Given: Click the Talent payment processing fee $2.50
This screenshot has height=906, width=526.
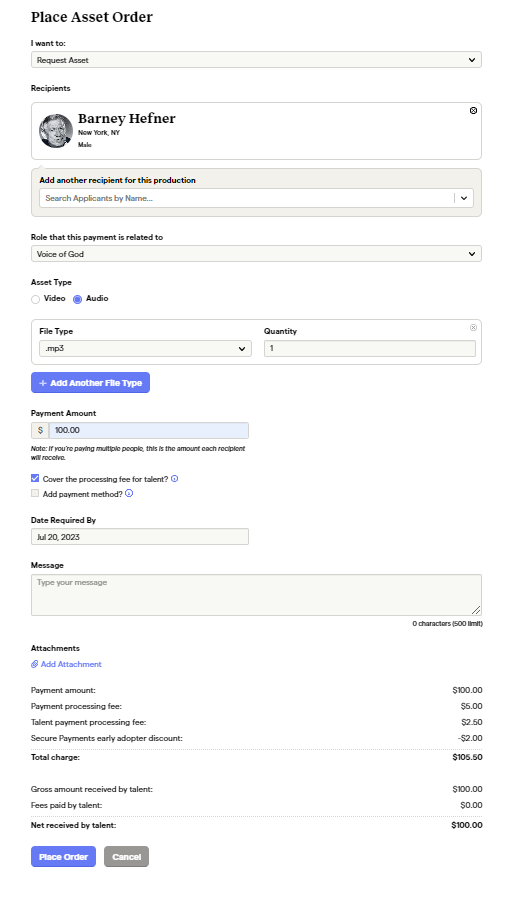Looking at the screenshot, I should point(472,722).
